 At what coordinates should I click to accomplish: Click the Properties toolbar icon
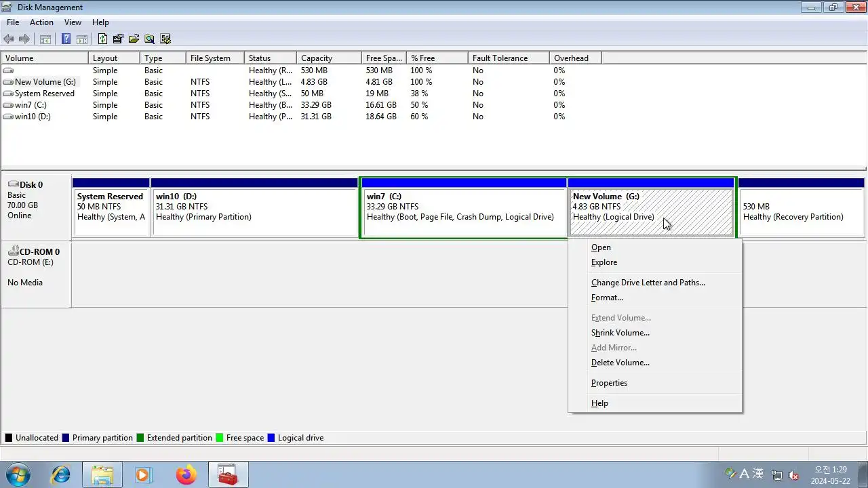coord(118,39)
